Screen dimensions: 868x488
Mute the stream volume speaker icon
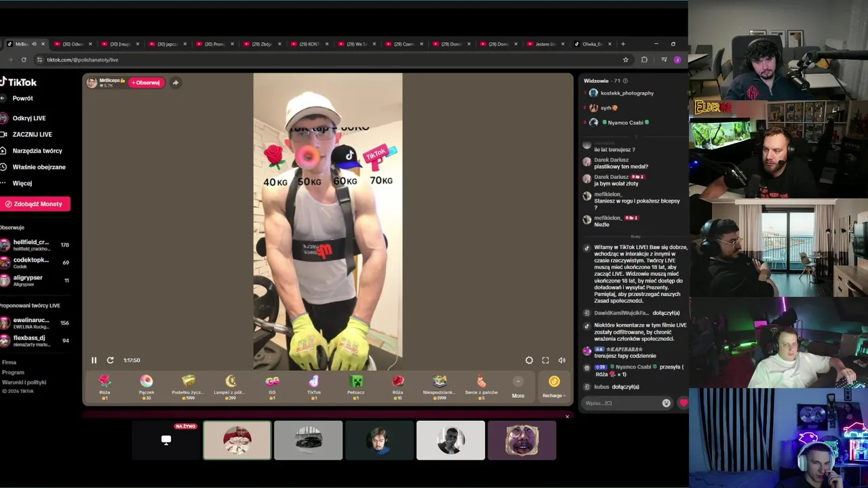[x=561, y=361]
